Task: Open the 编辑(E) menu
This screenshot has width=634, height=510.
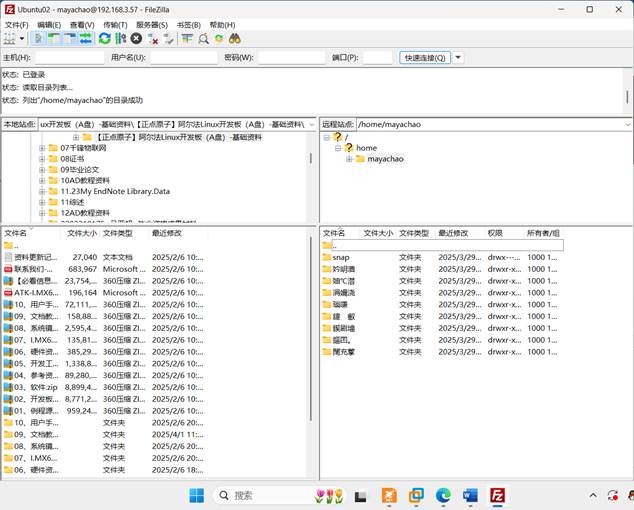Action: [49, 25]
